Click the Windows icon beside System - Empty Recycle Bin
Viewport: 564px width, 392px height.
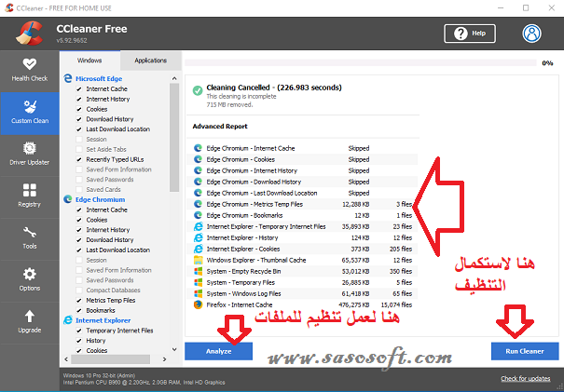[199, 271]
